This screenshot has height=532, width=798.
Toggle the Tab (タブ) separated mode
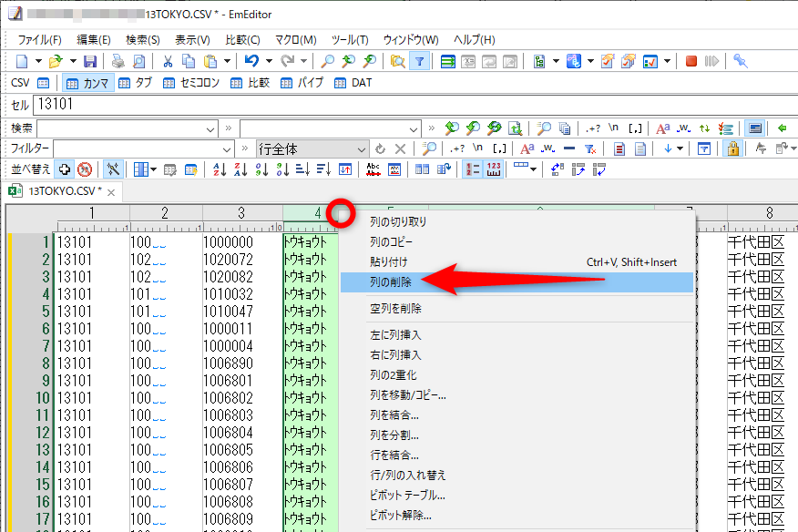click(x=136, y=83)
